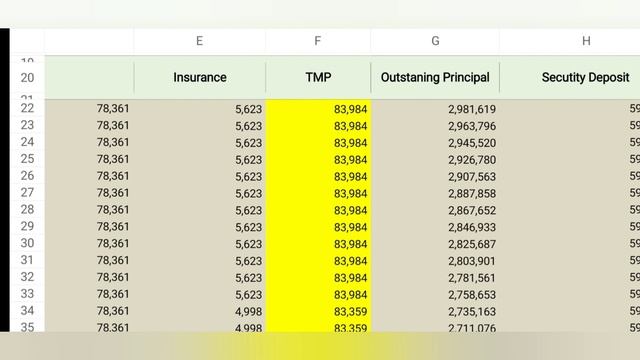Viewport: 640px width, 360px height.
Task: Select row 29 header
Action: (x=27, y=227)
